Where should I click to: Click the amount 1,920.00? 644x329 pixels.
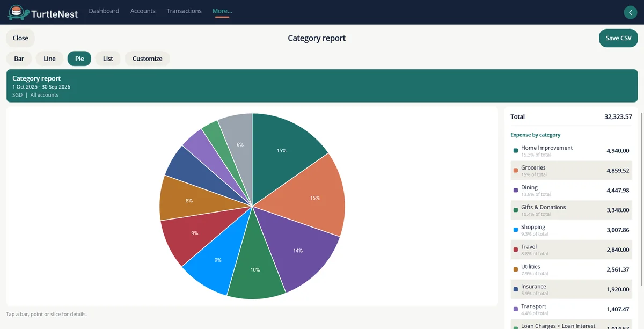618,289
